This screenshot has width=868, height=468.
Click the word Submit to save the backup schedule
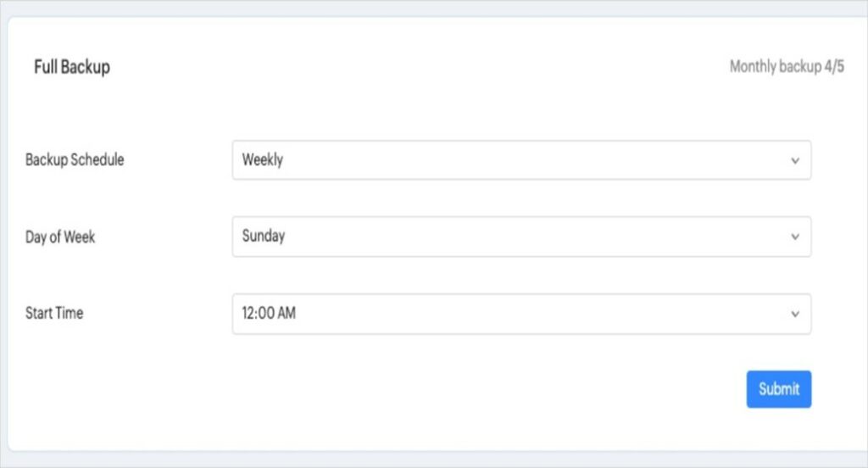coord(779,389)
